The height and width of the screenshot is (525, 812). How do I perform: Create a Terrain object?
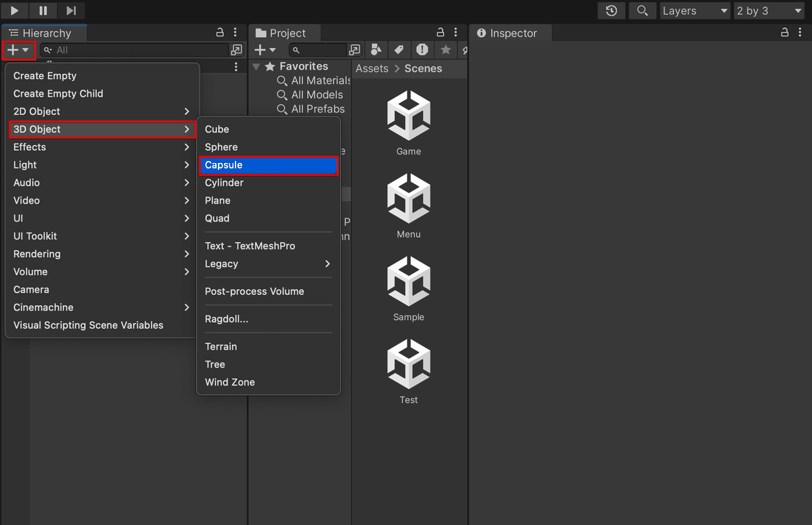point(269,346)
